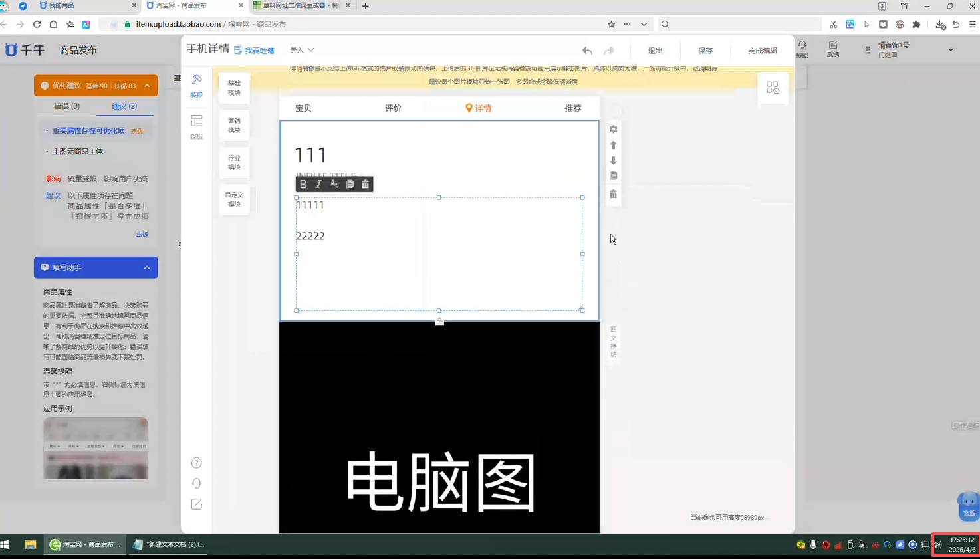The width and height of the screenshot is (980, 559).
Task: Collapse the 填写助手 panel
Action: click(x=147, y=267)
